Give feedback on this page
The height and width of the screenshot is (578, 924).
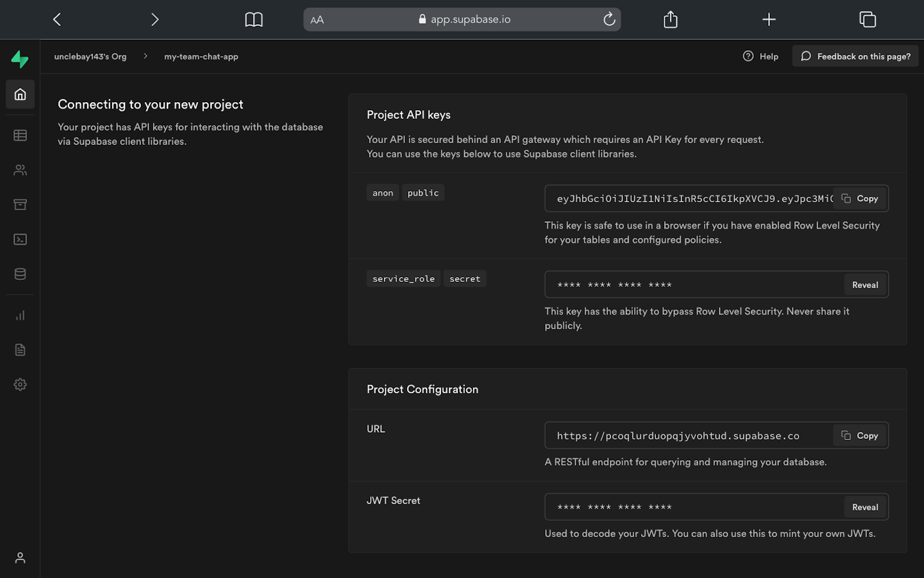855,56
